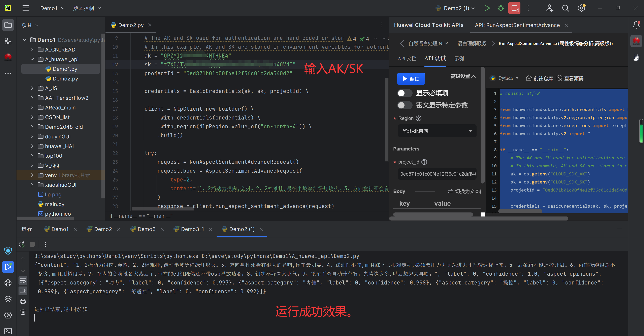644x336 pixels.
Task: Open Search Everywhere magnifier icon
Action: coord(565,8)
